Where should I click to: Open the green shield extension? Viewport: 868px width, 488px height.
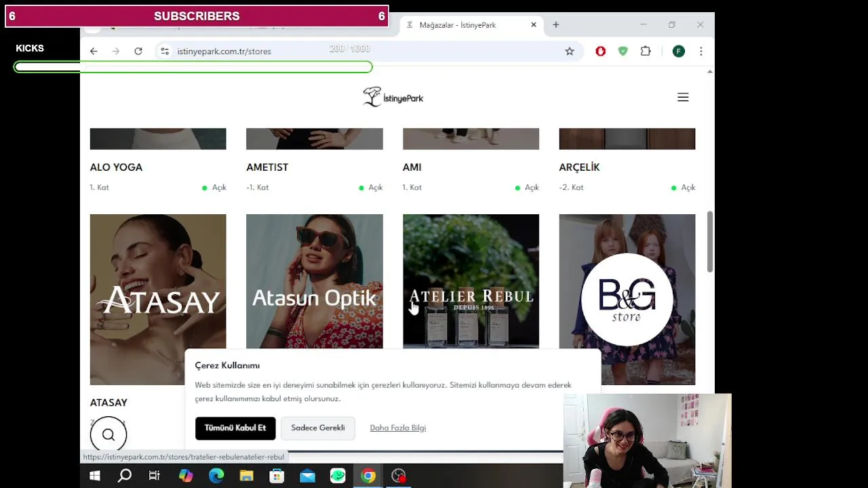coord(623,51)
